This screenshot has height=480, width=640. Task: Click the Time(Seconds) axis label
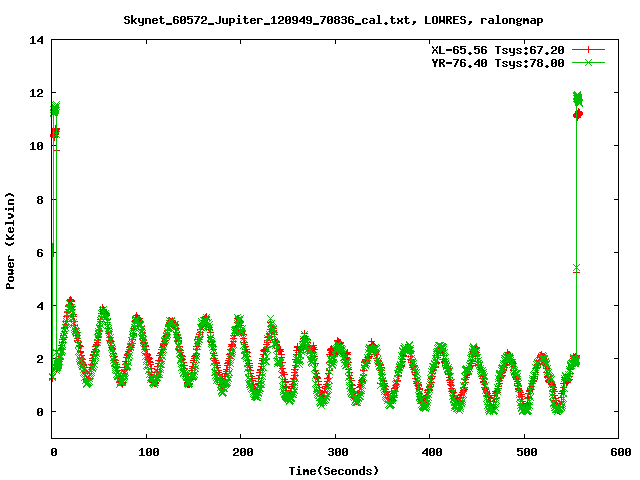333,471
